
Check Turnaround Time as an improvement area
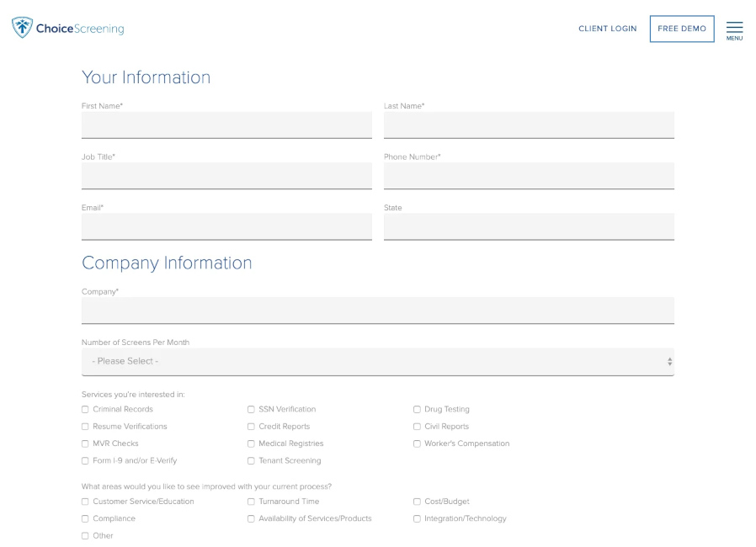click(251, 501)
